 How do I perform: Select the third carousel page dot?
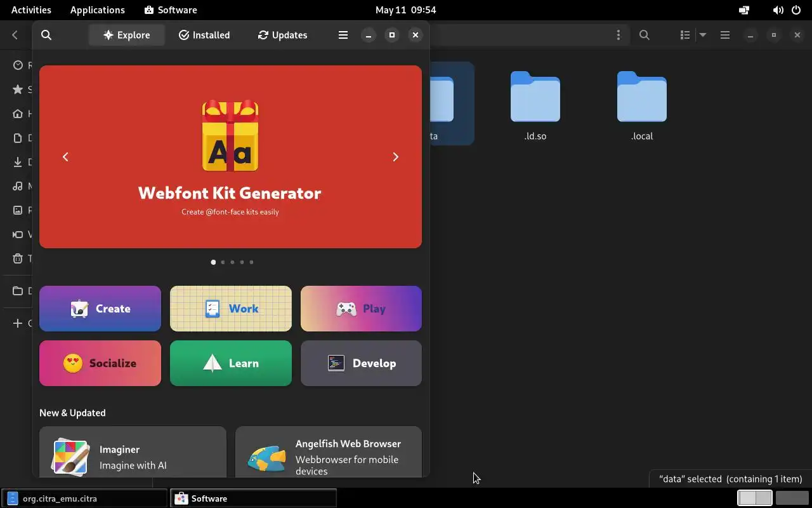232,262
